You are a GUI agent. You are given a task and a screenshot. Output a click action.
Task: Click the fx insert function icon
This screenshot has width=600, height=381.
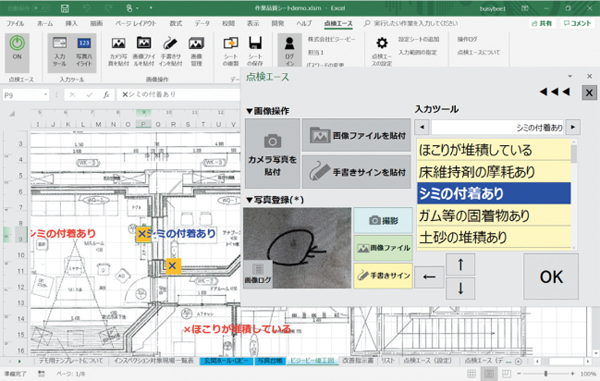tap(106, 94)
